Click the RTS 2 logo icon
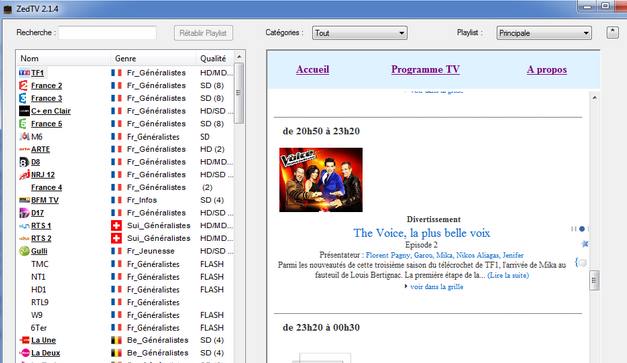The height and width of the screenshot is (363, 627). coord(24,238)
